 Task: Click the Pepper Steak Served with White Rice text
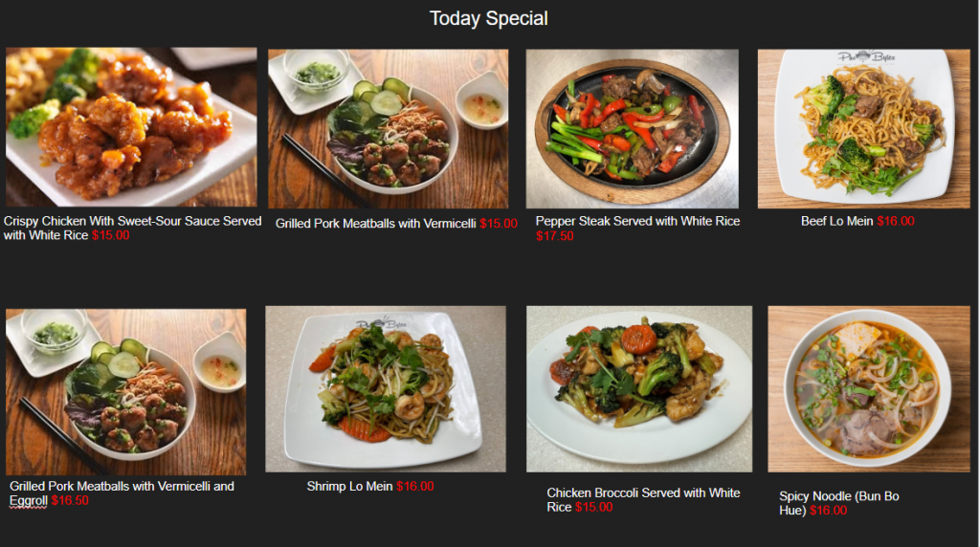pyautogui.click(x=637, y=221)
